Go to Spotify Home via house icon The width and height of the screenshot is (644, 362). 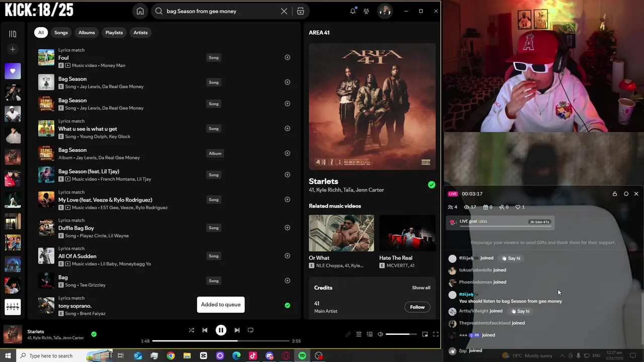pos(140,11)
